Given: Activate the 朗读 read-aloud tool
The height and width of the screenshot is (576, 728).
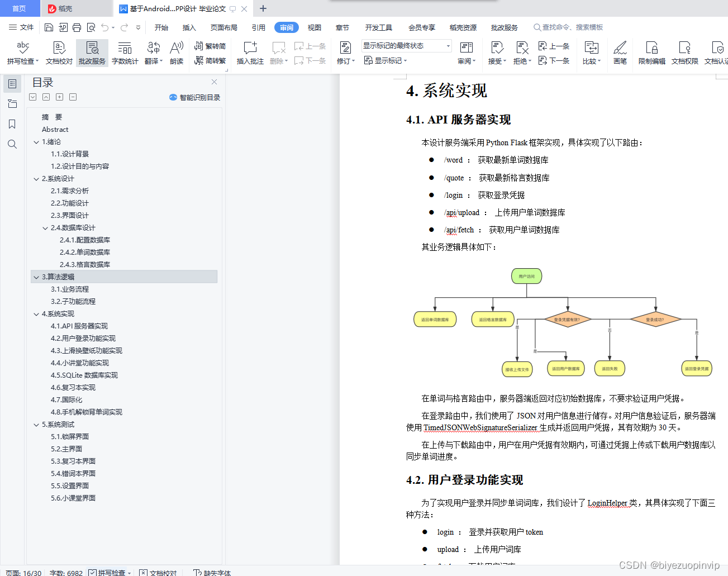Looking at the screenshot, I should pos(177,53).
